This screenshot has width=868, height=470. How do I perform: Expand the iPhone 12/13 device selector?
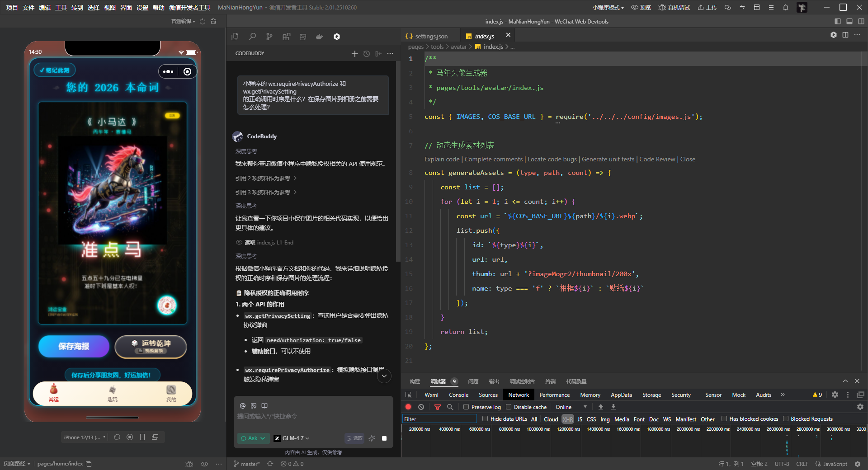(x=85, y=437)
